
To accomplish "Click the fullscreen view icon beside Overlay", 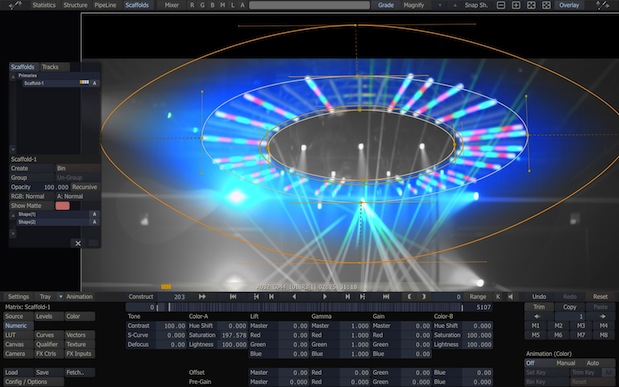I will point(546,5).
